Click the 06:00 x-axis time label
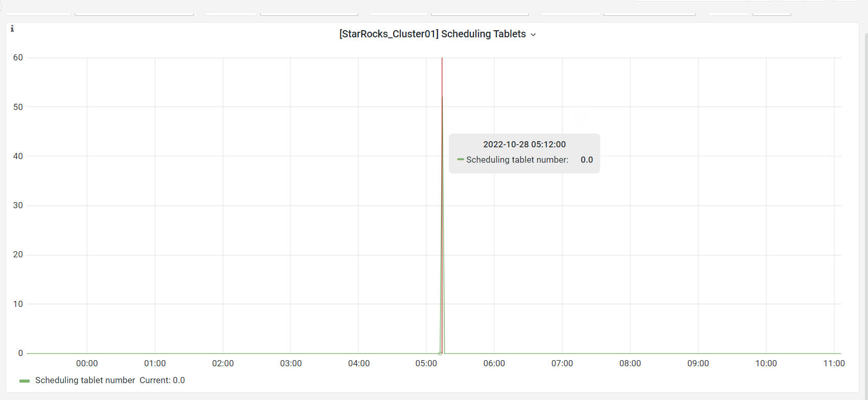 [494, 363]
